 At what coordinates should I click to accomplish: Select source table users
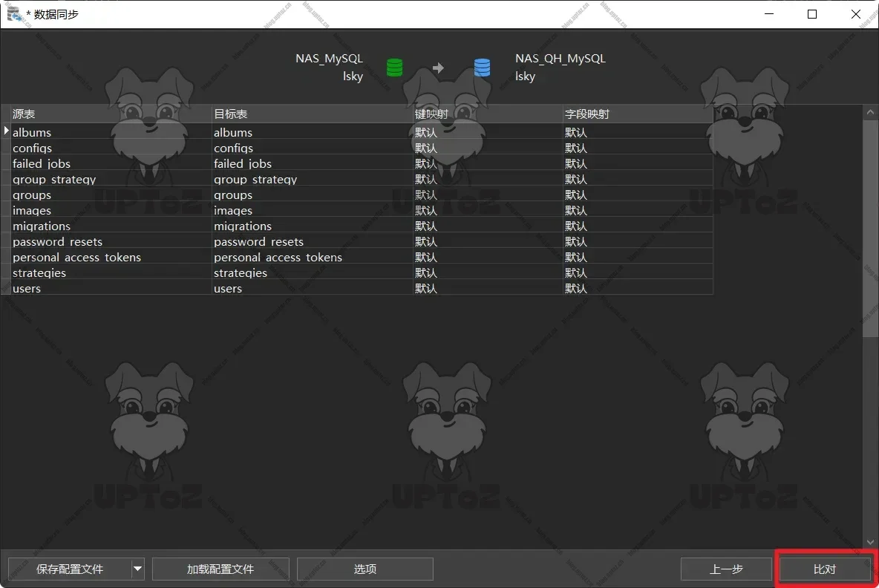coord(111,289)
